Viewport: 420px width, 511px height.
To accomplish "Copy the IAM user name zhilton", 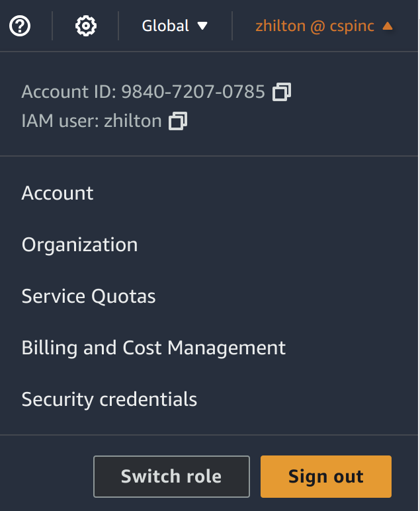I will (x=178, y=121).
